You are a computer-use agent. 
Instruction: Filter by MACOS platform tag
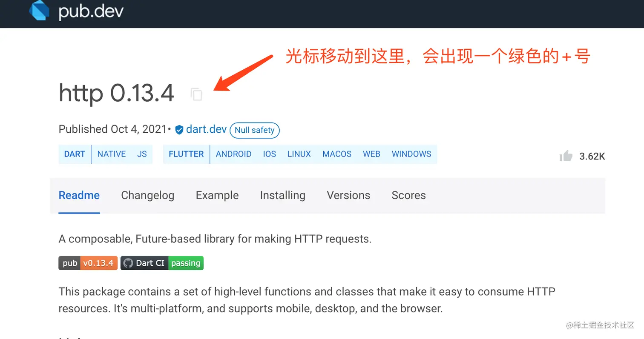337,154
